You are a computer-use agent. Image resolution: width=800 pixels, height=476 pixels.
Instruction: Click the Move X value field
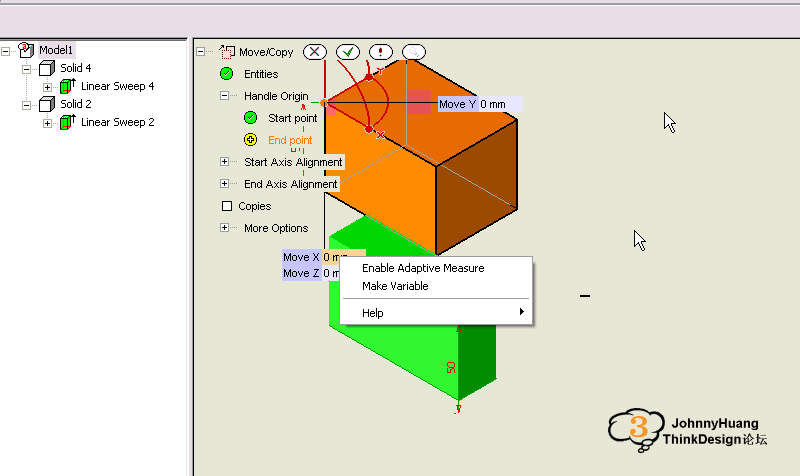point(344,257)
